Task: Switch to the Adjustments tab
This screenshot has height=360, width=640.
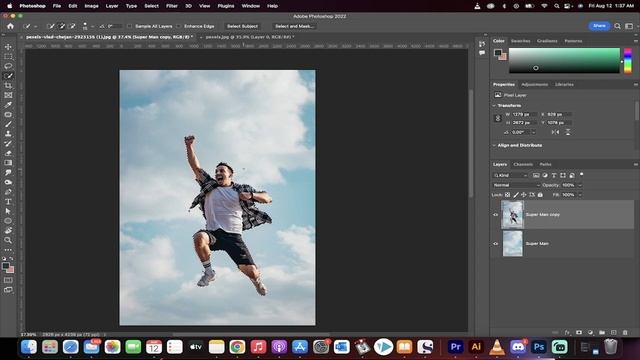Action: tap(534, 84)
